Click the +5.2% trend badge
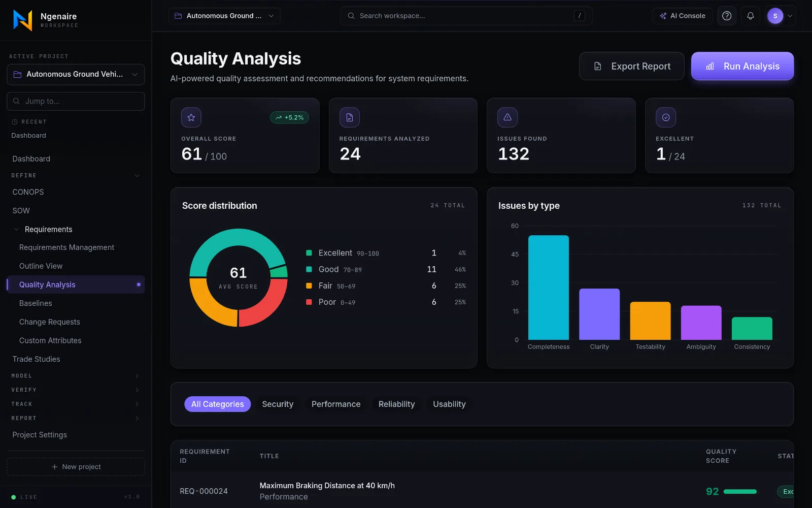This screenshot has width=812, height=508. 289,117
